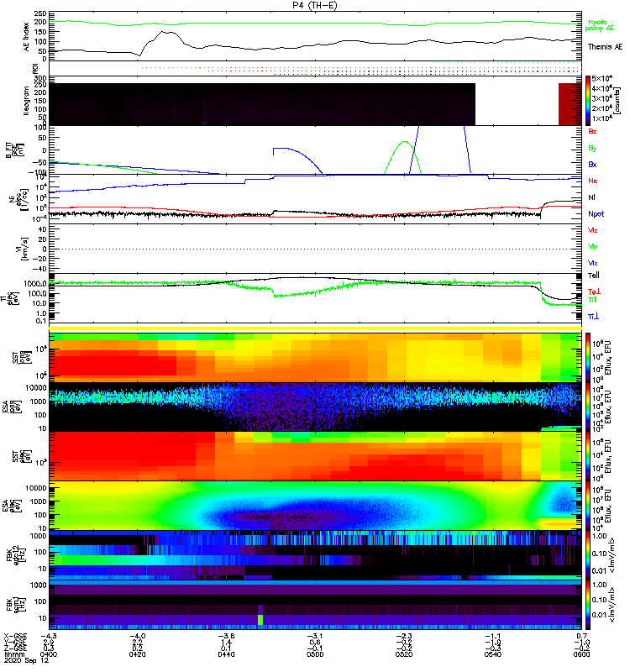The height and width of the screenshot is (672, 630).
Task: Click the red Bz legend label
Action: point(592,131)
